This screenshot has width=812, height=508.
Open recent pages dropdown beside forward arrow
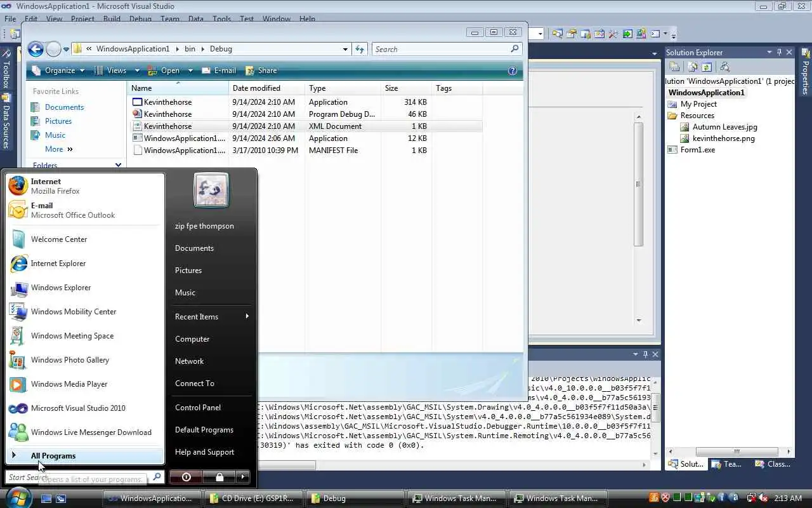[x=66, y=50]
